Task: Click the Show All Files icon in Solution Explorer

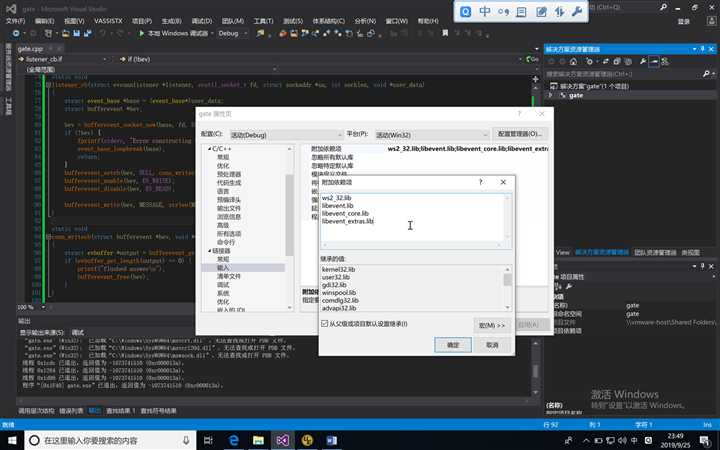Action: (x=628, y=61)
